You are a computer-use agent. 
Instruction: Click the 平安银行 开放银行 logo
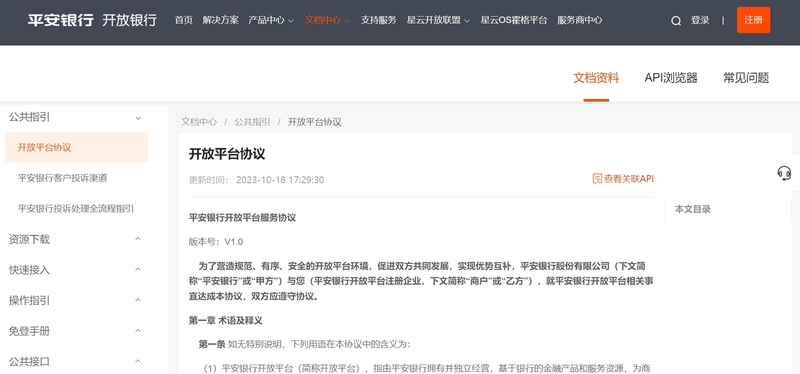(x=92, y=20)
